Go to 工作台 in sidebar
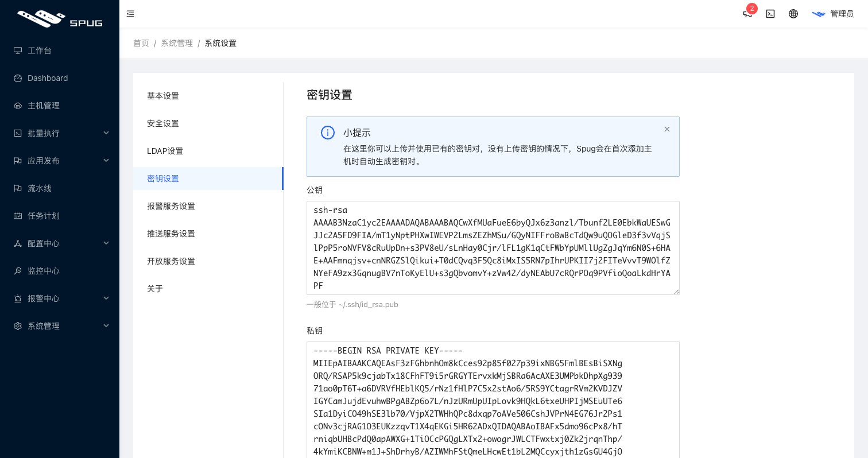Viewport: 868px width, 458px height. [x=60, y=51]
